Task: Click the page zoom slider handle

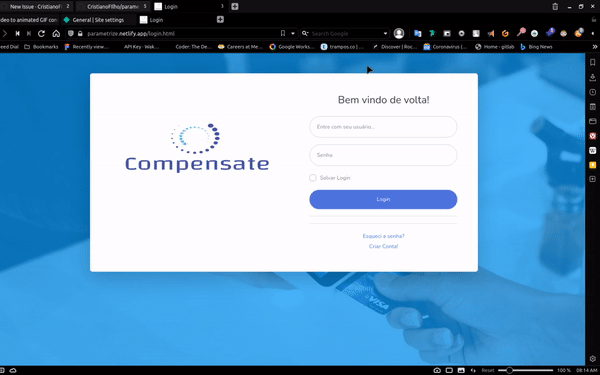Action: tap(509, 370)
